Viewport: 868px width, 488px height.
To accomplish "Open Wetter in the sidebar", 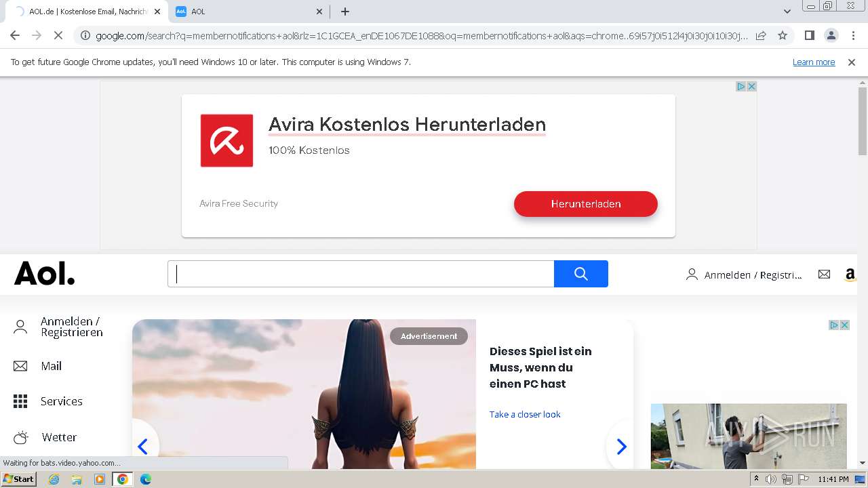I will coord(59,437).
